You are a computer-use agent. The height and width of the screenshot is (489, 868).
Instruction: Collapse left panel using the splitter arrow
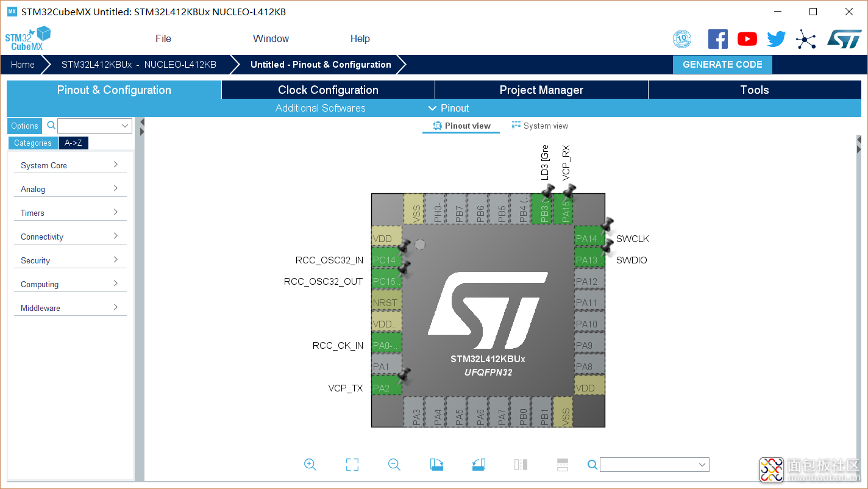(x=142, y=121)
